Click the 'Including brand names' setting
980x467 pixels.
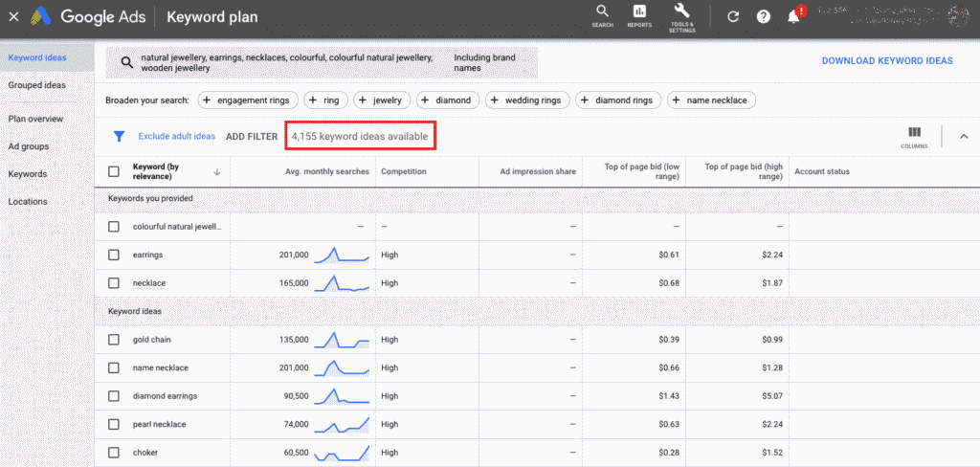484,62
